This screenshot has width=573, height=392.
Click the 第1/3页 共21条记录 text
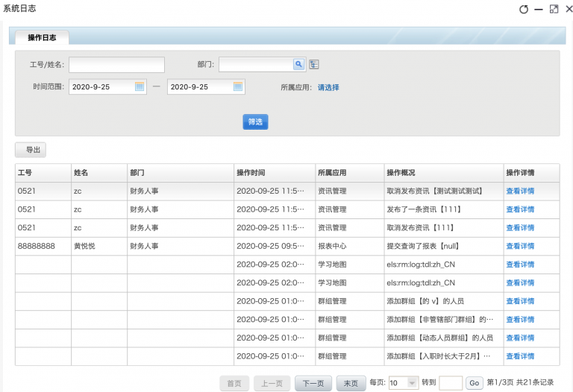point(520,382)
